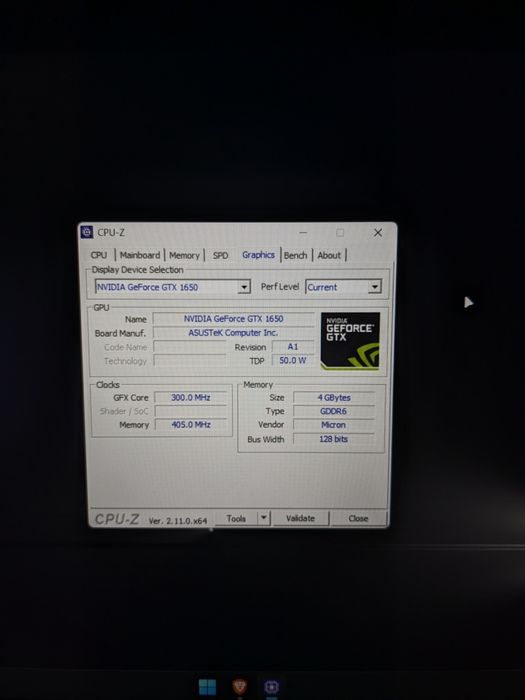The image size is (525, 700).
Task: Go to the Bench tab
Action: click(296, 255)
